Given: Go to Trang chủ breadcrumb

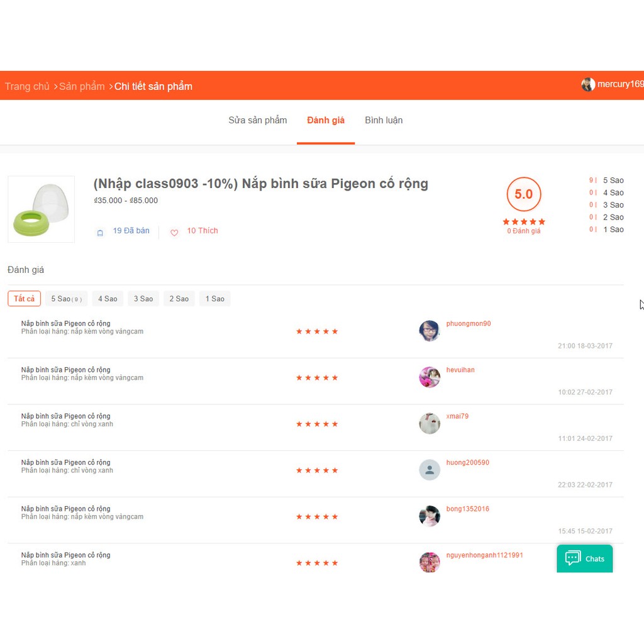Looking at the screenshot, I should pyautogui.click(x=27, y=86).
